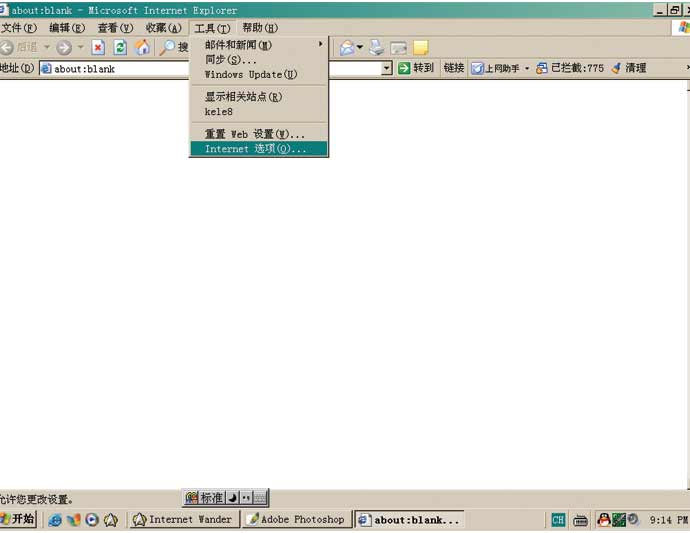Open the 文件(F) menu
Viewport: 690px width, 533px height.
pyautogui.click(x=18, y=28)
